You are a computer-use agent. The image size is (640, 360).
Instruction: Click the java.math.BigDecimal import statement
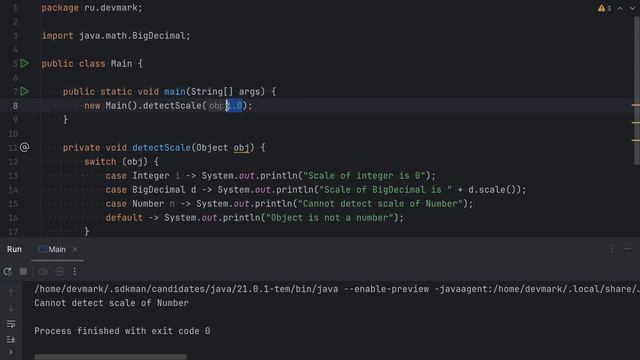tap(116, 36)
